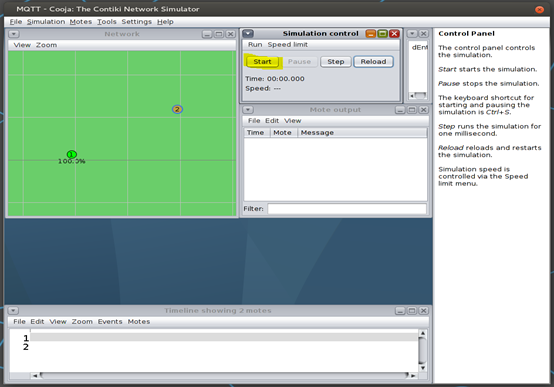Open the Tools menu
Screen dimensions: 554x387
pyautogui.click(x=107, y=22)
